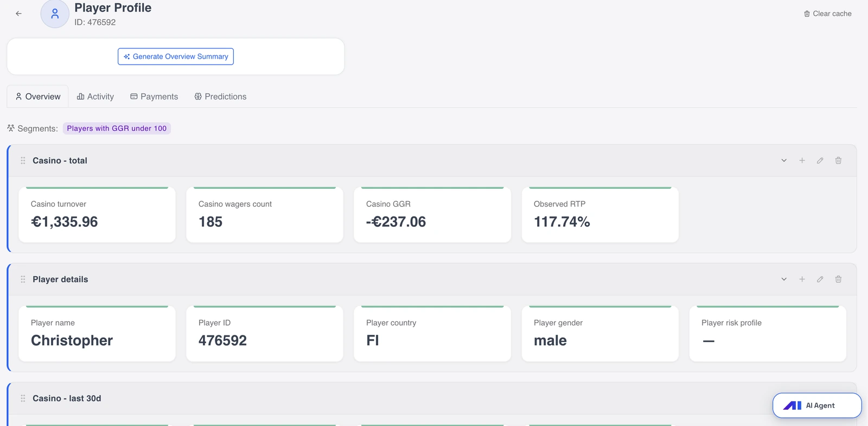868x426 pixels.
Task: Grab the Casino - last 30d drag handle
Action: click(23, 398)
